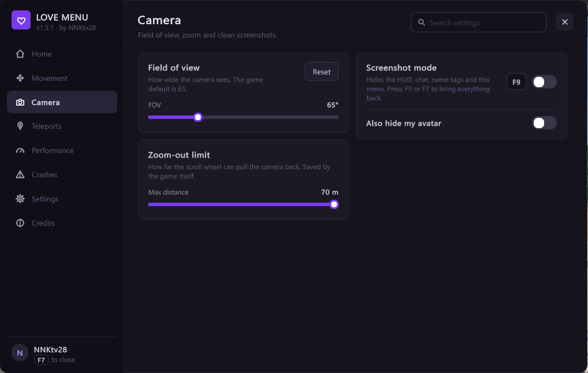Click the search magnifier icon

point(421,23)
